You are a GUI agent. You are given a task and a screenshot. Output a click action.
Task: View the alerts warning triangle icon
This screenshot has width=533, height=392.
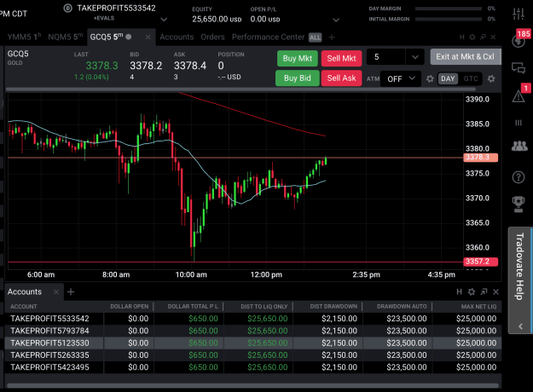pyautogui.click(x=518, y=96)
